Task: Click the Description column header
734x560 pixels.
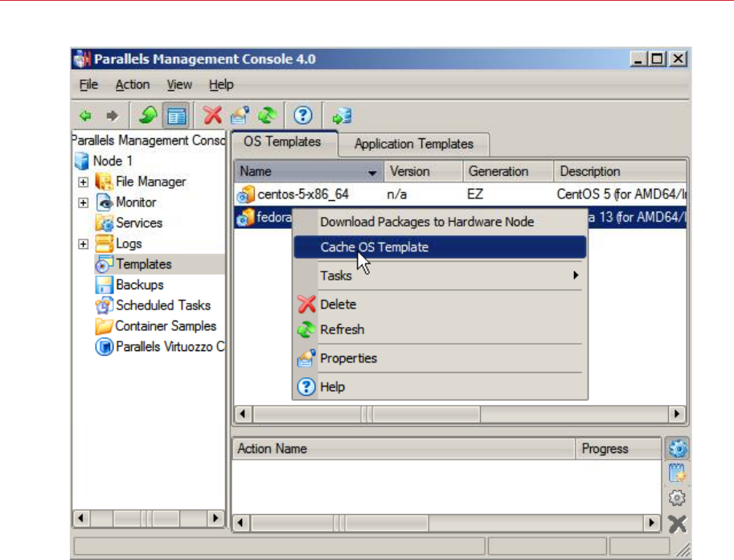Action: tap(620, 171)
